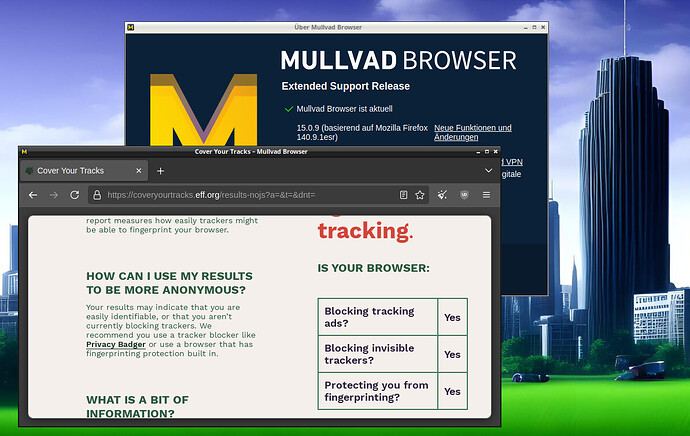Click 'WHAT IS A BIT OF INFORMATION?' heading
690x436 pixels.
[137, 407]
